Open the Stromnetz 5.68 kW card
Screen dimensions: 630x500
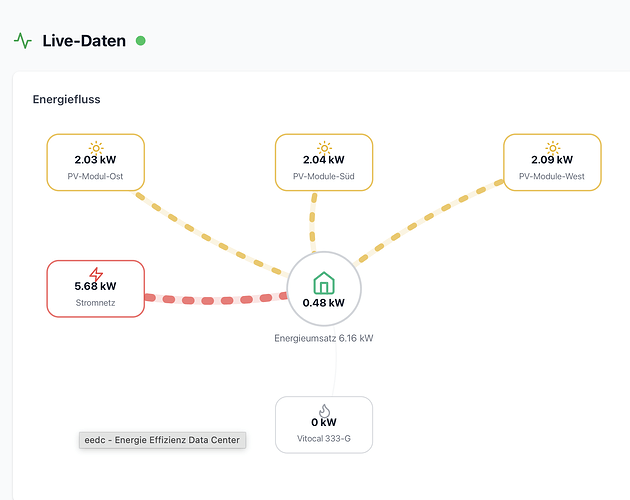point(96,289)
